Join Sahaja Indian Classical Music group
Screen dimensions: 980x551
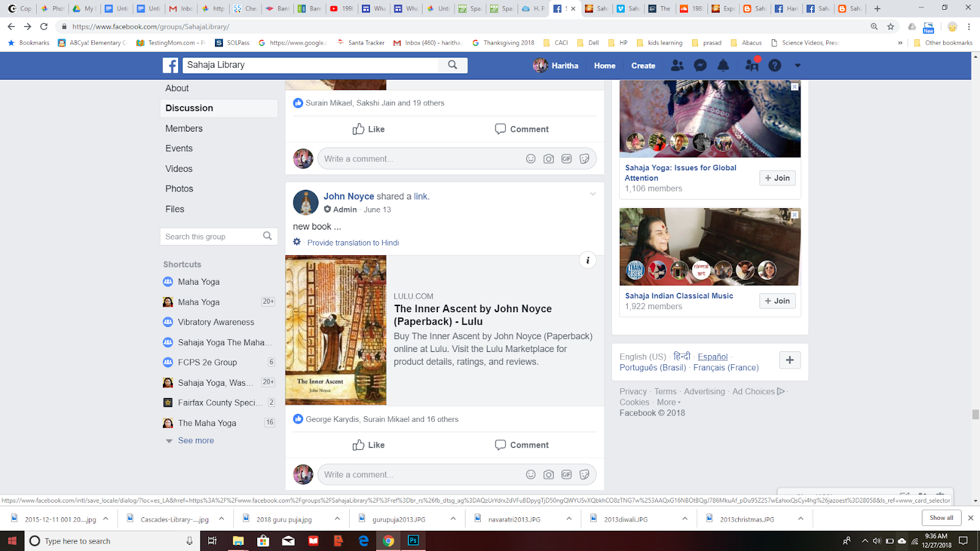coord(777,301)
